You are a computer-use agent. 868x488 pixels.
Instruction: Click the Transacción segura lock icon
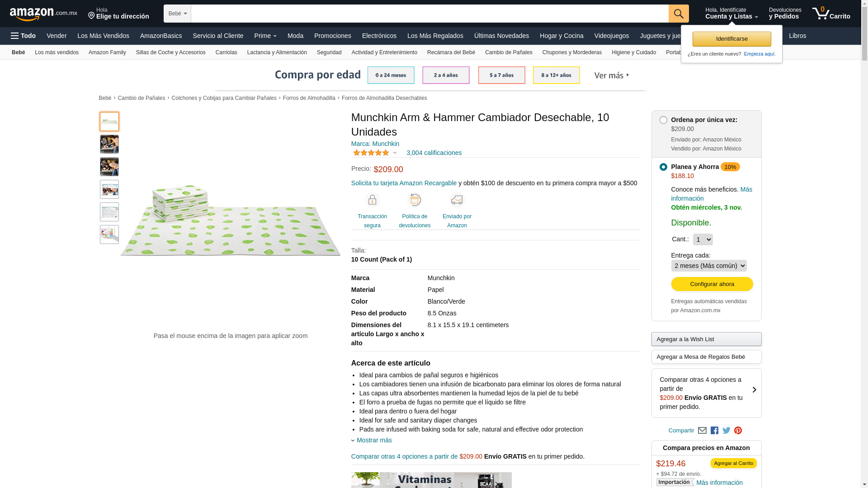point(372,200)
